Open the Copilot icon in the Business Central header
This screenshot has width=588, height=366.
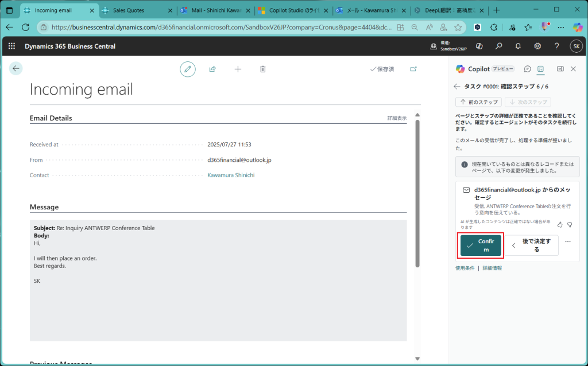pos(479,46)
